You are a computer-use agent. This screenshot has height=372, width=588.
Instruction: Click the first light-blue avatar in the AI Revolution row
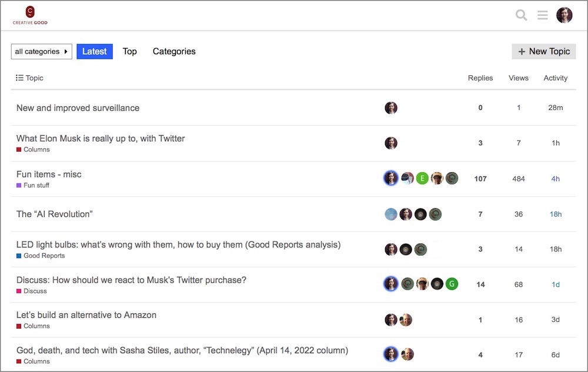(x=391, y=215)
